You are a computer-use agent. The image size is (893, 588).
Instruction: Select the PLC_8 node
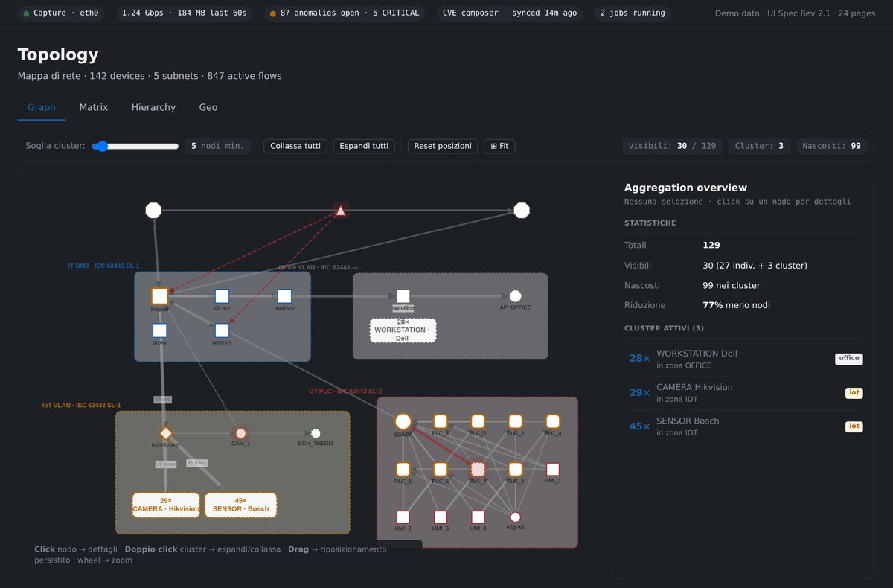(515, 470)
